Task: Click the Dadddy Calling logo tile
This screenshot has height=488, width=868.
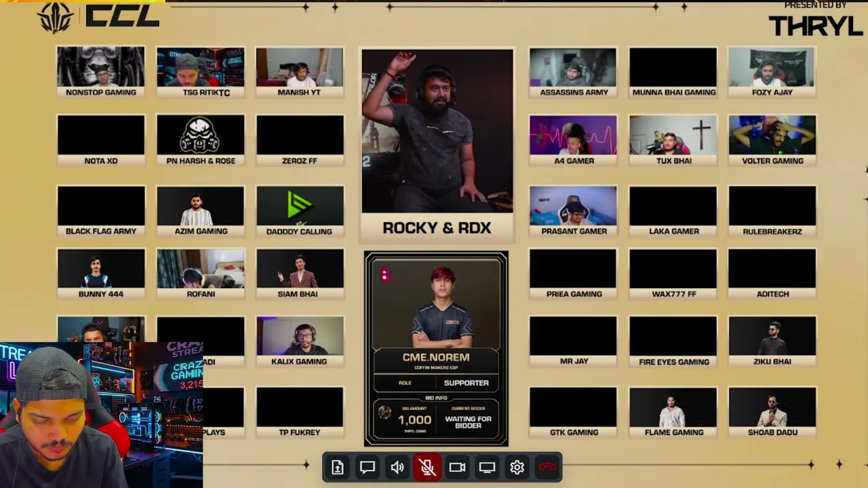Action: 300,211
